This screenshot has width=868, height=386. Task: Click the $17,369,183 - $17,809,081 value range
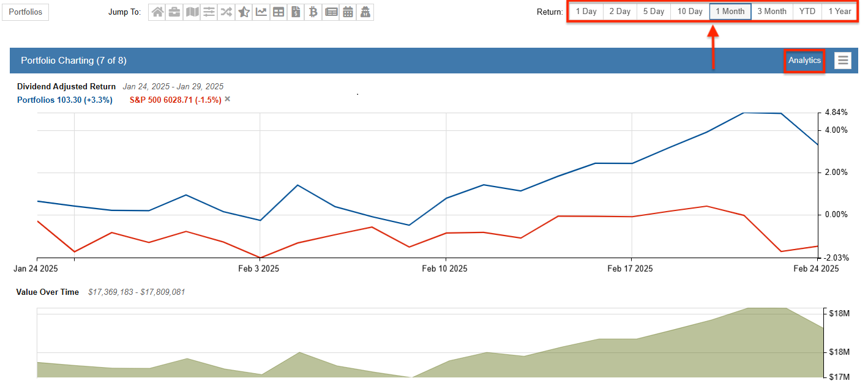pyautogui.click(x=137, y=292)
